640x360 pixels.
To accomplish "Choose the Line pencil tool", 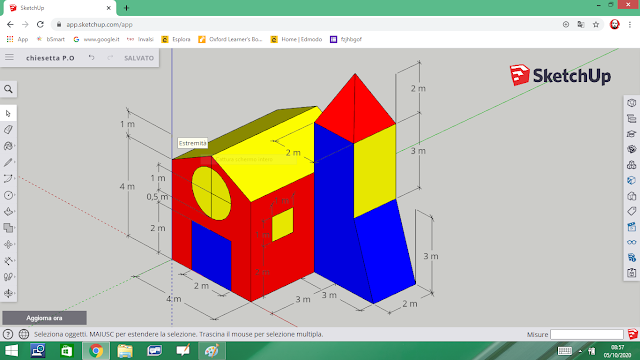I will (x=8, y=162).
